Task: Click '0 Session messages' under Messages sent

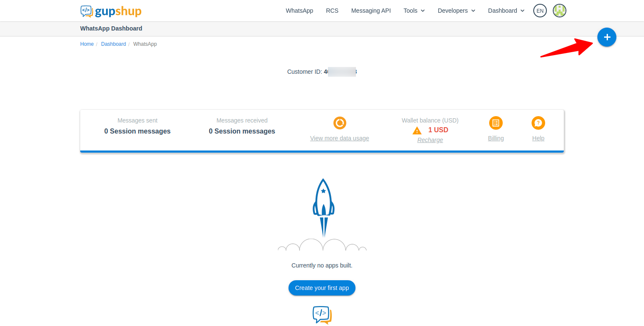Action: point(137,131)
